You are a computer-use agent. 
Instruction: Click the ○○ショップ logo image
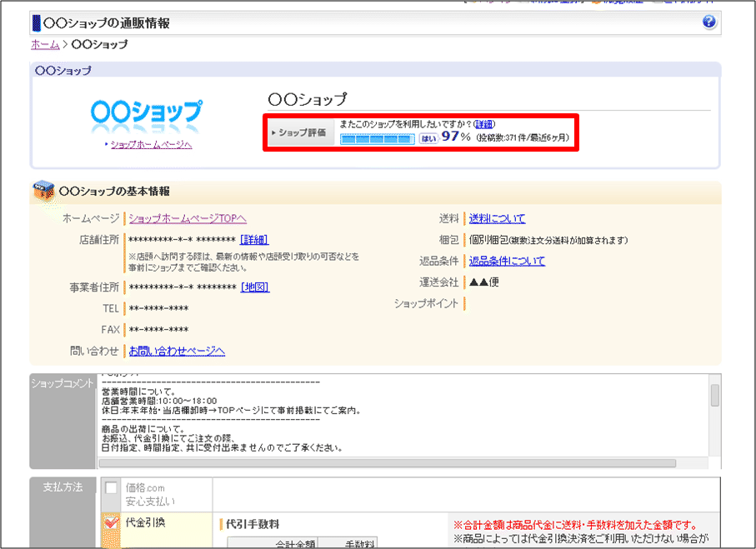click(147, 115)
